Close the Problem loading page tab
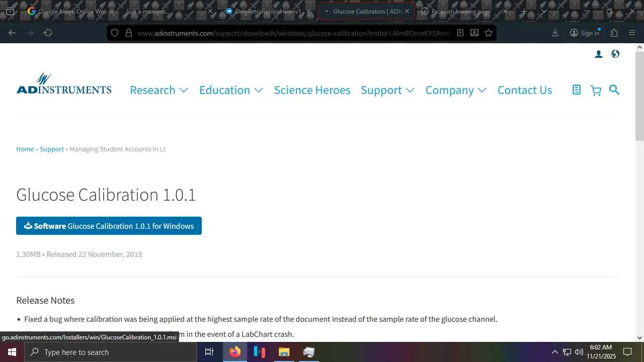The image size is (644, 362). pos(506,11)
